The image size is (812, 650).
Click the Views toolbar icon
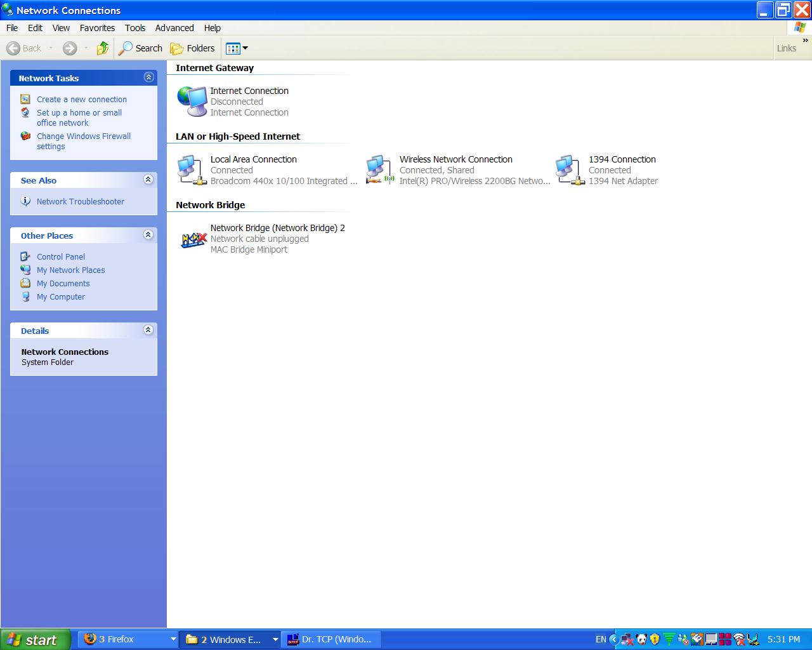233,48
